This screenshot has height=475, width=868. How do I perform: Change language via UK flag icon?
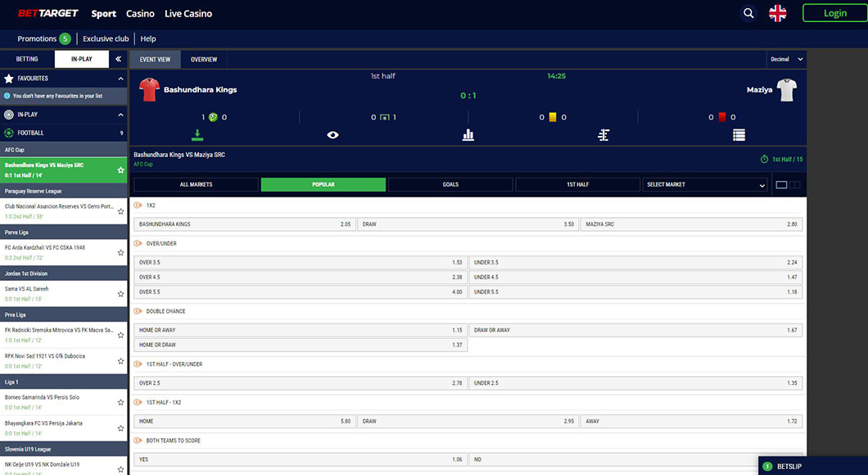(778, 13)
